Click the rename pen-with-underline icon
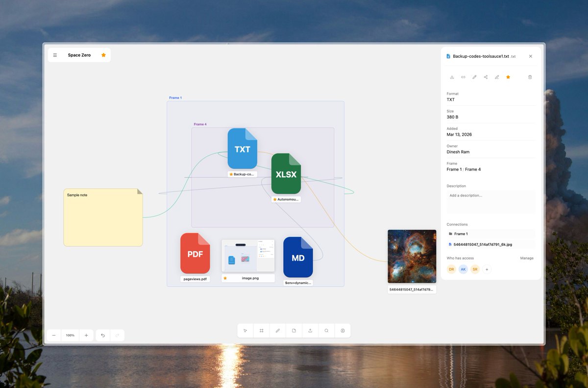This screenshot has height=388, width=588. 497,77
